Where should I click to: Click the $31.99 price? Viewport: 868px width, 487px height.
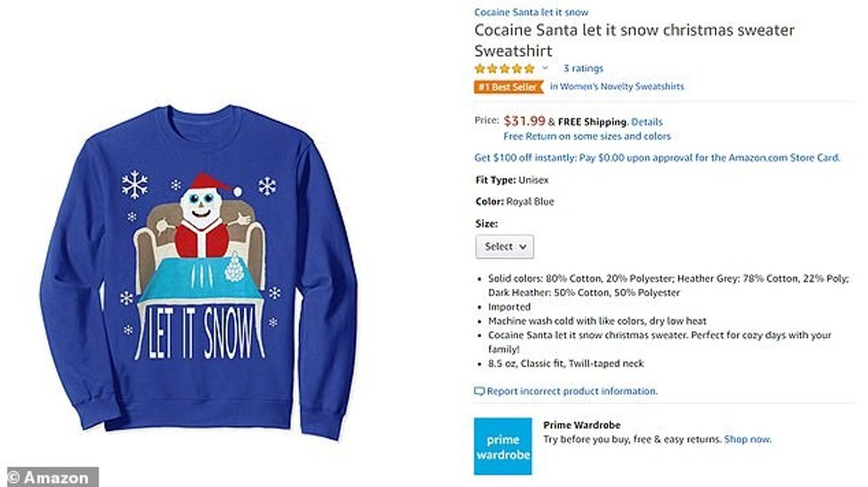524,121
